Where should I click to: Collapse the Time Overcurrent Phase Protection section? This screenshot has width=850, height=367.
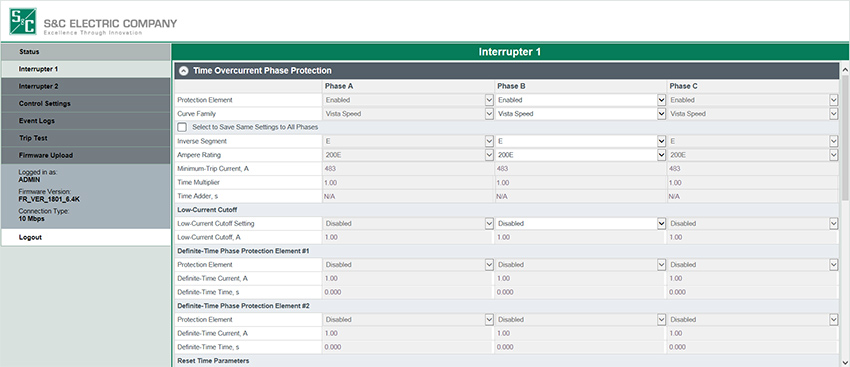[184, 70]
